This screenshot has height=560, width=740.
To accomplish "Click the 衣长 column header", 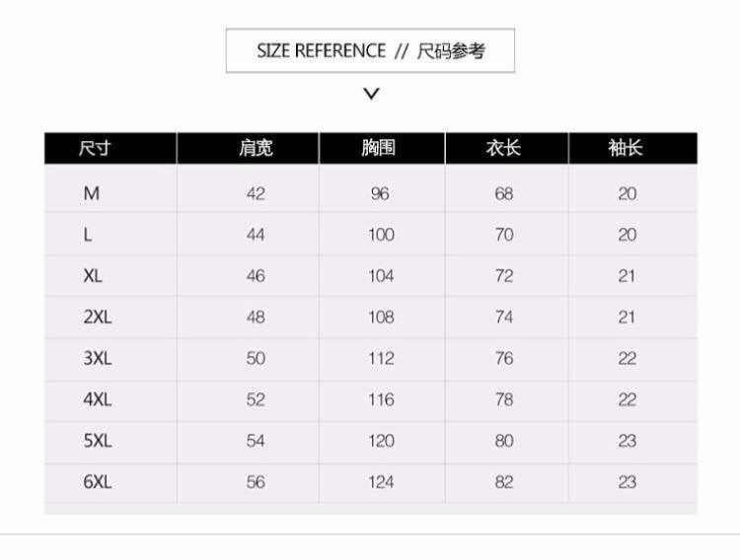I will pos(503,149).
